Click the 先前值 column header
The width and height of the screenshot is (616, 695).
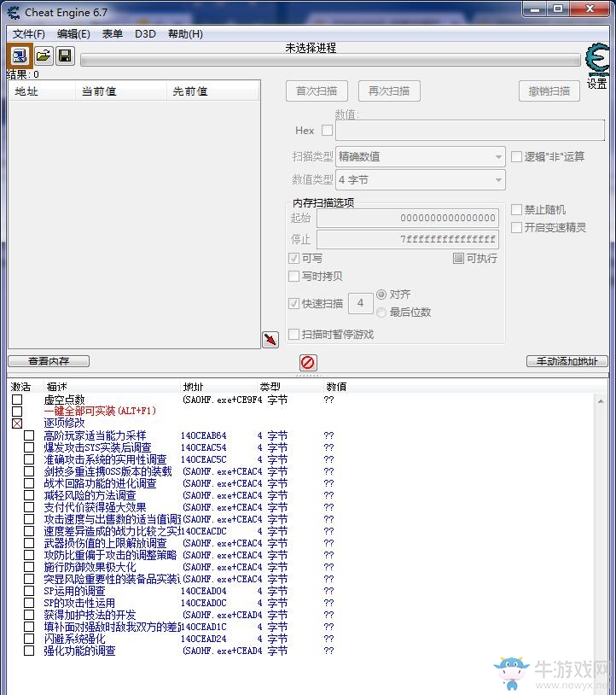pos(190,91)
